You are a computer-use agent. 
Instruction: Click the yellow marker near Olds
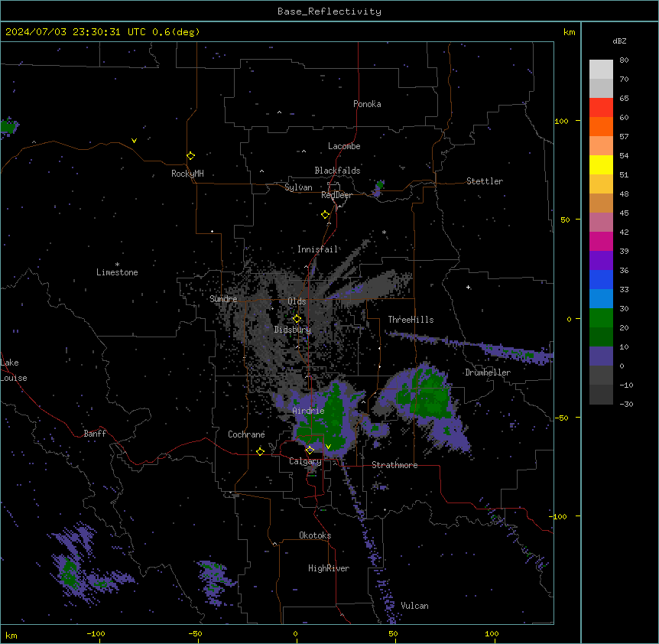pyautogui.click(x=297, y=318)
